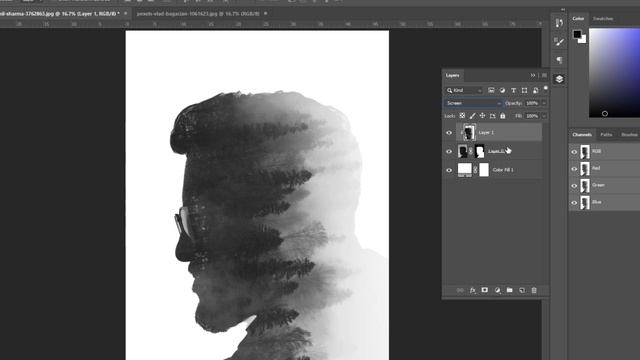Expand the dock panels with top arrows

563,9
